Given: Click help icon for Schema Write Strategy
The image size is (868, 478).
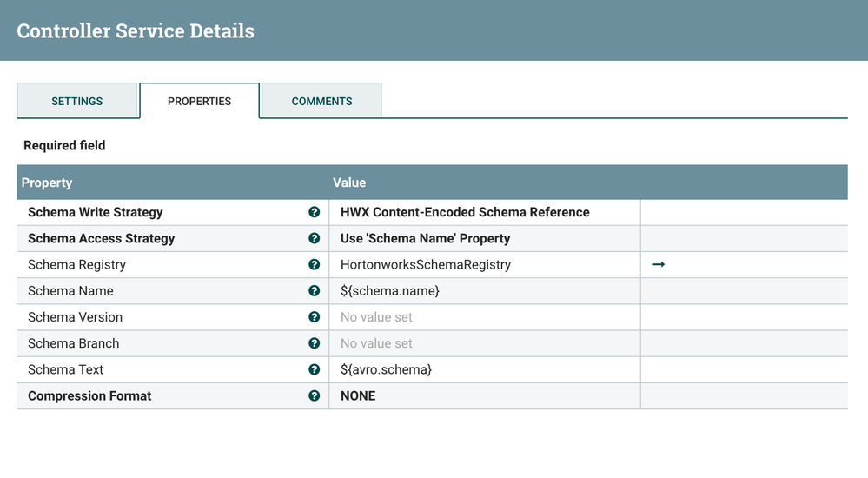Looking at the screenshot, I should tap(315, 212).
